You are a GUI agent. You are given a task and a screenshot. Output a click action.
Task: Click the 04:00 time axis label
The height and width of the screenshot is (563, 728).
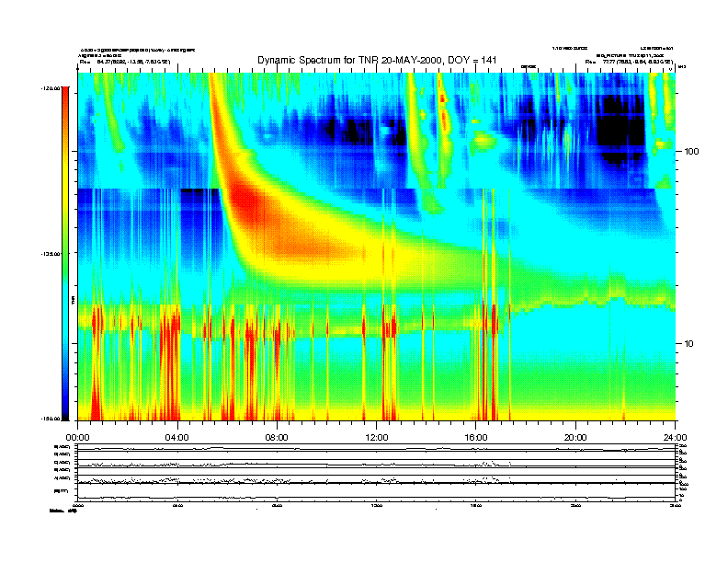[177, 438]
